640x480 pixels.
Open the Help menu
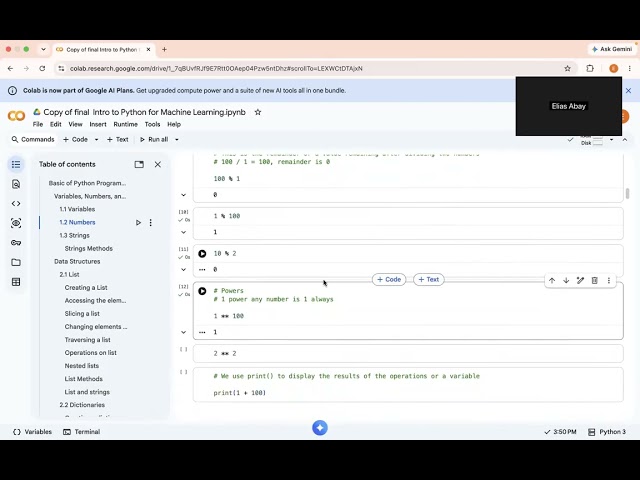tap(174, 124)
